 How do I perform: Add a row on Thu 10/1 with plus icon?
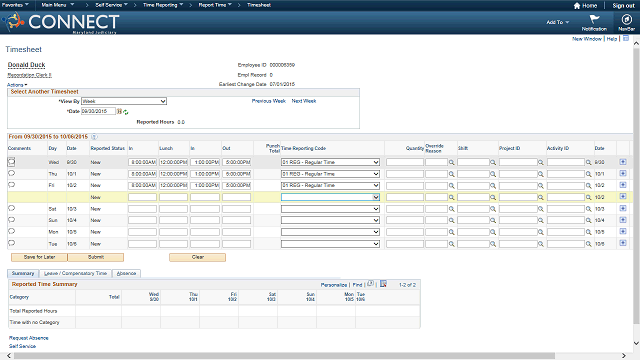623,173
